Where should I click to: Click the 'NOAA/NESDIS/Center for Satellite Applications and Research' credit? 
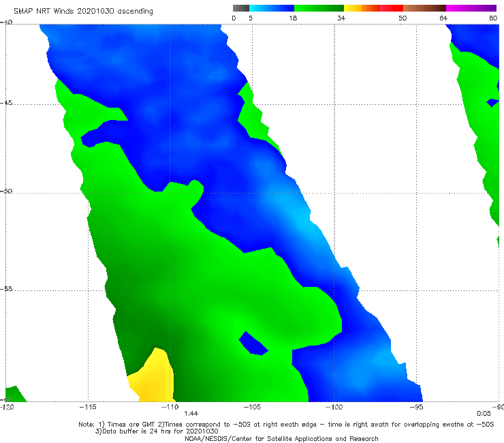point(281,438)
